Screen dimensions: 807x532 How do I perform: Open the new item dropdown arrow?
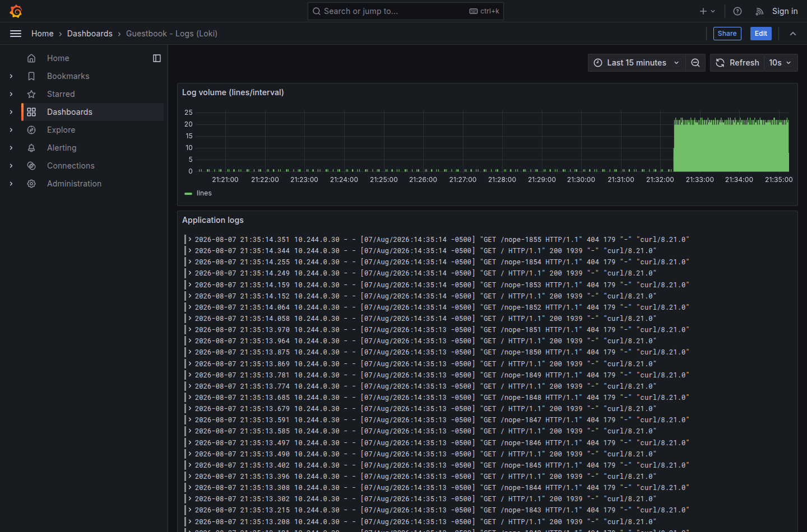tap(713, 11)
